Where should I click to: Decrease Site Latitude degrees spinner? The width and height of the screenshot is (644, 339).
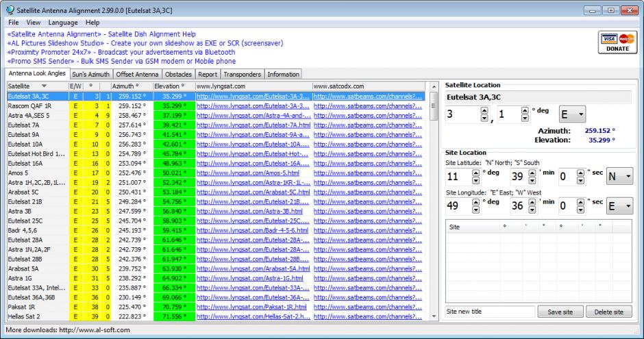475,181
